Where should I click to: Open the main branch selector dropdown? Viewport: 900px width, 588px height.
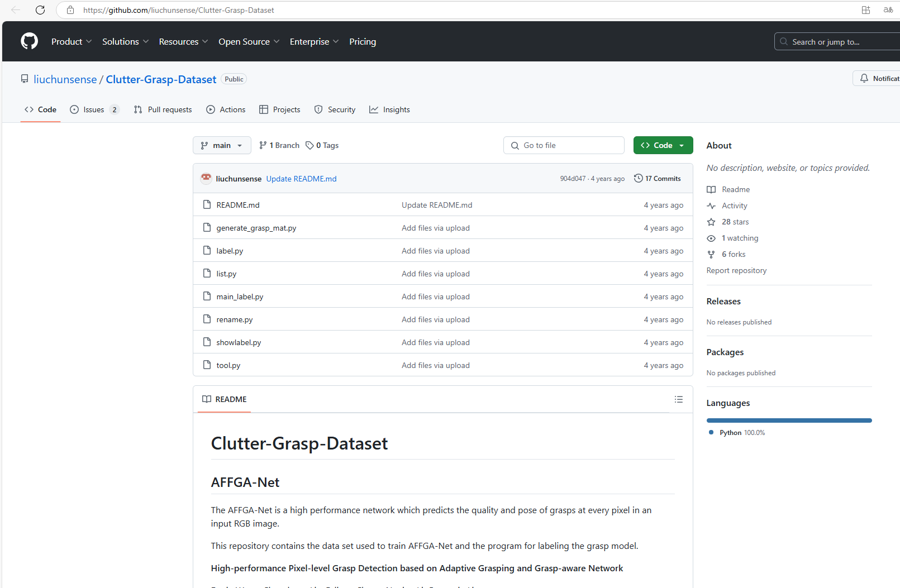coord(222,145)
